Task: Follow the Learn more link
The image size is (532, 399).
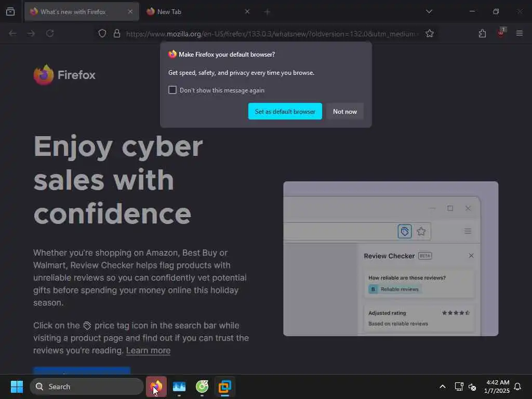Action: pyautogui.click(x=148, y=350)
